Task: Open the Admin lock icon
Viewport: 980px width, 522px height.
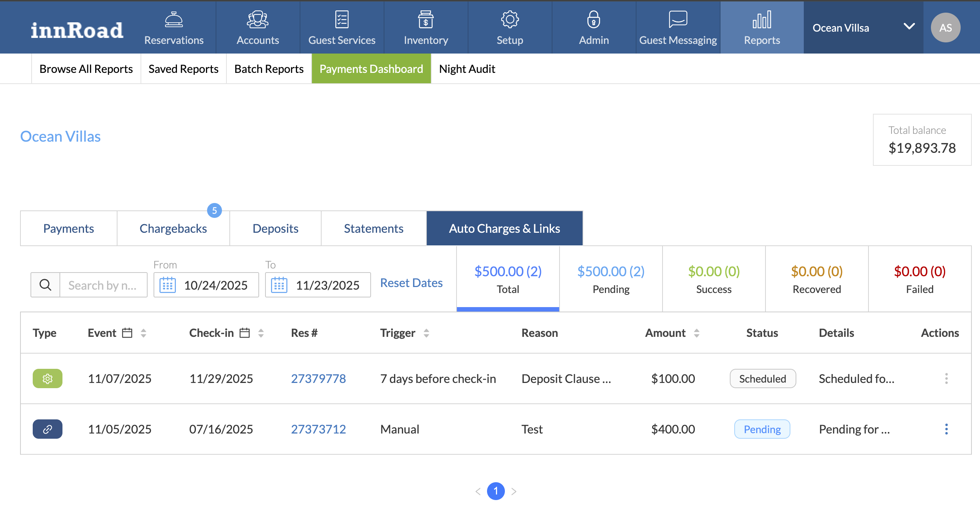Action: [x=593, y=20]
